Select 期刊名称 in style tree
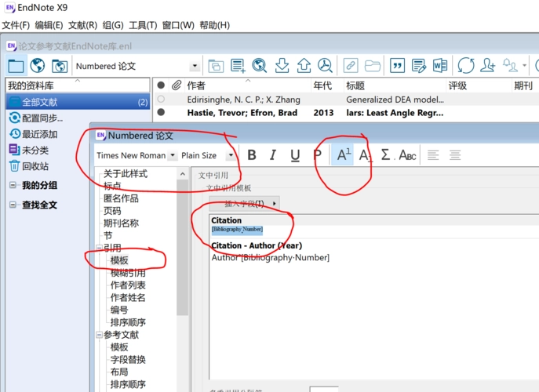Viewport: 539px width, 392px height. point(121,223)
